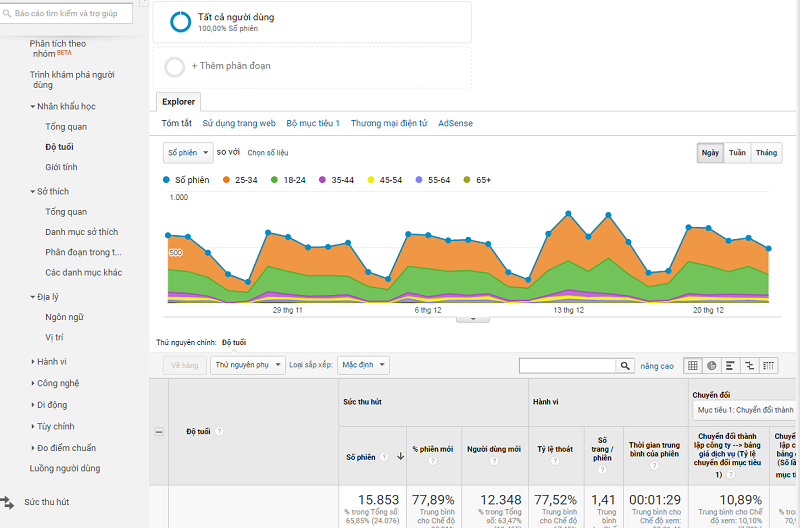Screen dimensions: 800x528
Task: Switch chart granularity to Tuần
Action: tap(737, 153)
